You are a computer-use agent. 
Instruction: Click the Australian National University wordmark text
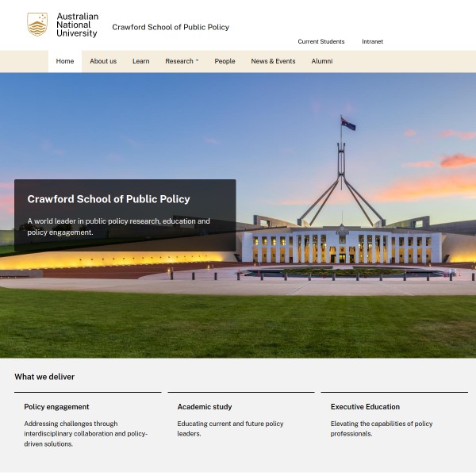pyautogui.click(x=77, y=25)
